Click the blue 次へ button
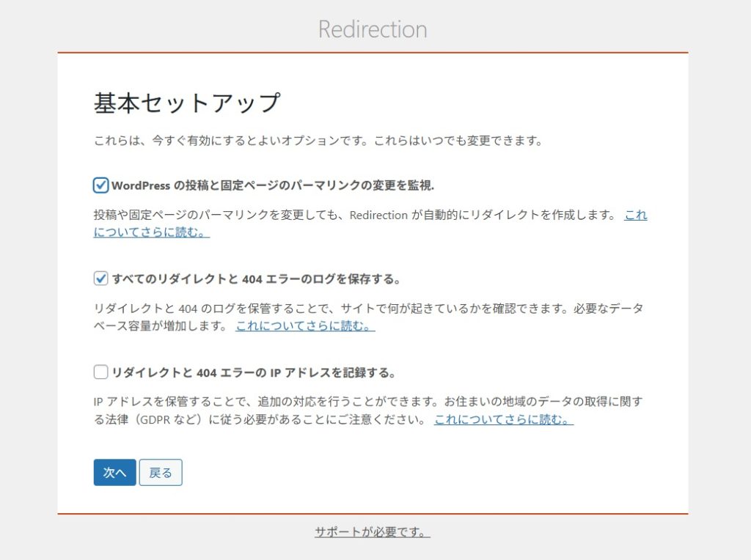This screenshot has width=751, height=560. [x=115, y=473]
